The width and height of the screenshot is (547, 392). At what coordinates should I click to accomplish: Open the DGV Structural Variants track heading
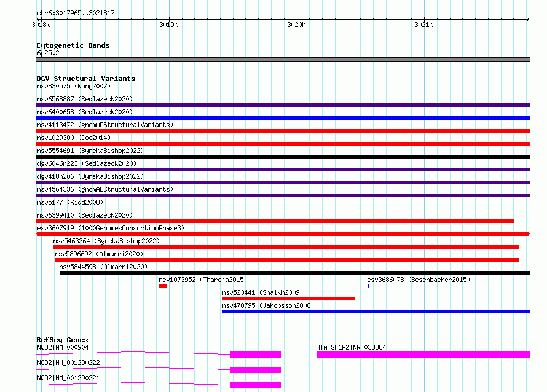tap(85, 79)
